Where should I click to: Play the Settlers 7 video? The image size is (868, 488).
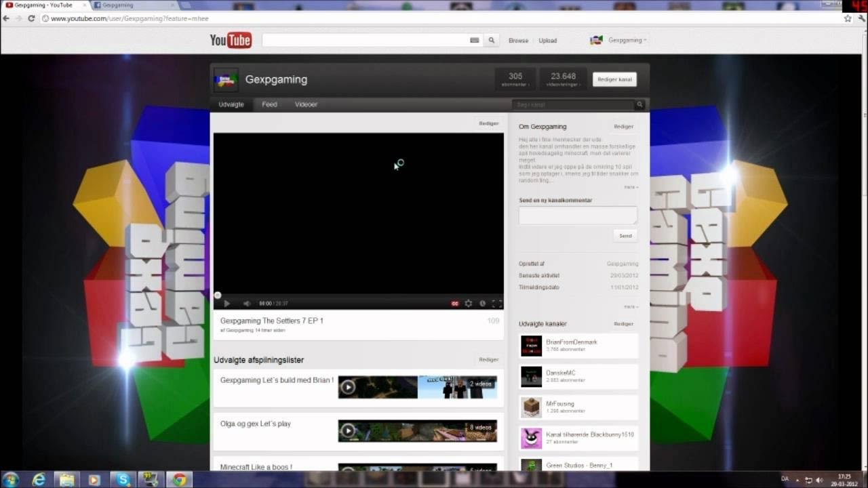tap(226, 304)
